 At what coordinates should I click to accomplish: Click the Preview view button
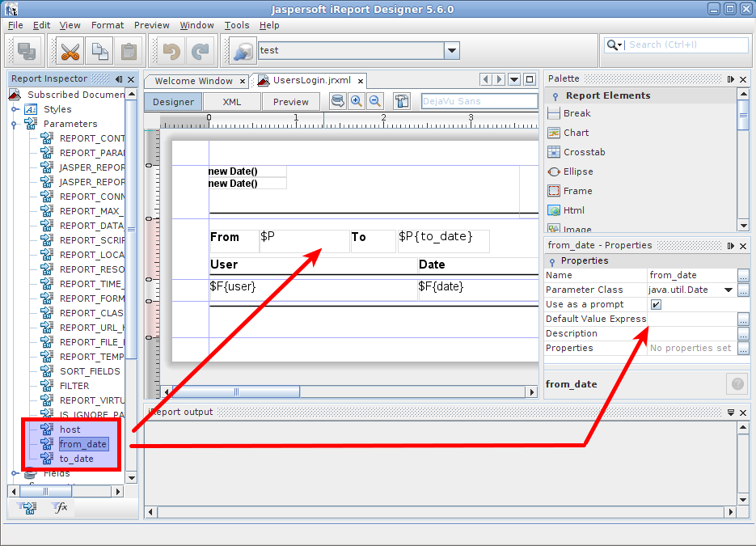[x=291, y=102]
